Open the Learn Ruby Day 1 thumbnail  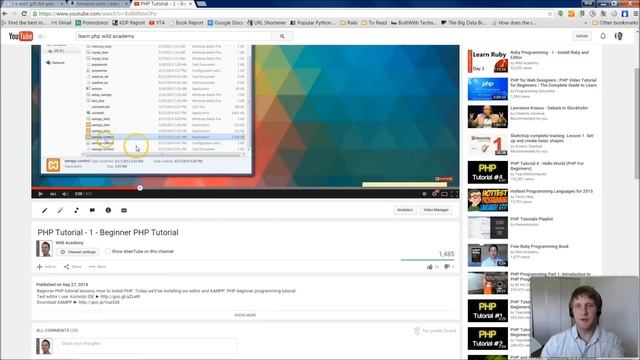pyautogui.click(x=488, y=61)
